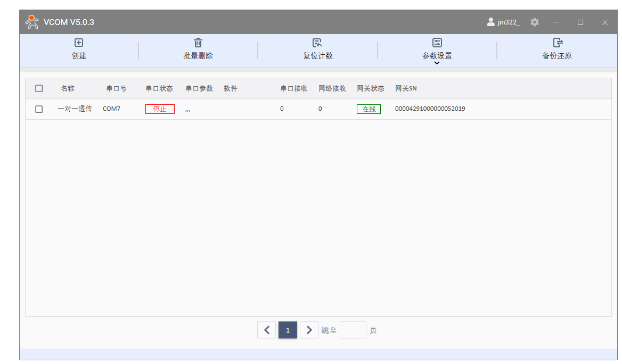
Task: Click the green 在线 gateway status badge
Action: (x=369, y=109)
